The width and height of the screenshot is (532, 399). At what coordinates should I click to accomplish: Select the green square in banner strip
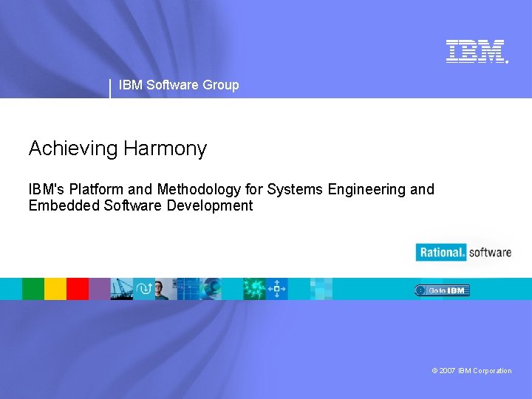coord(33,289)
